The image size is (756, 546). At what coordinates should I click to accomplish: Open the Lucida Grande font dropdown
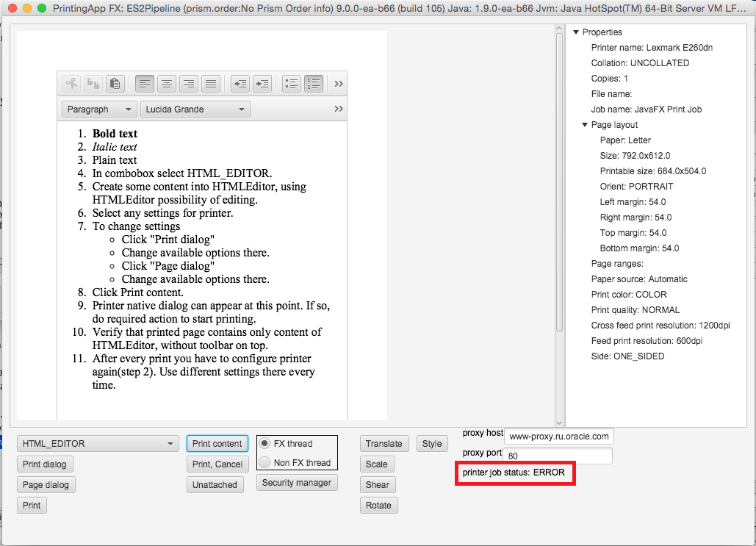(195, 109)
